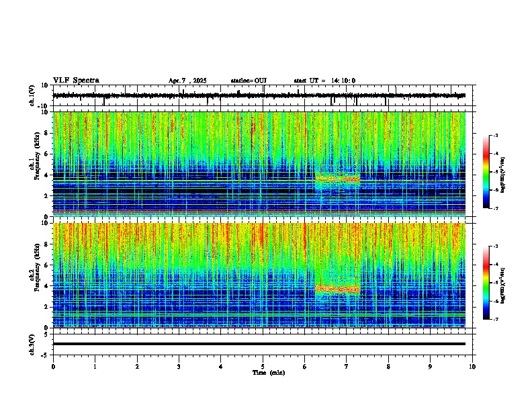Click the "-7" tick on ch.1 colorbar
The height and width of the screenshot is (411, 532).
(x=495, y=208)
